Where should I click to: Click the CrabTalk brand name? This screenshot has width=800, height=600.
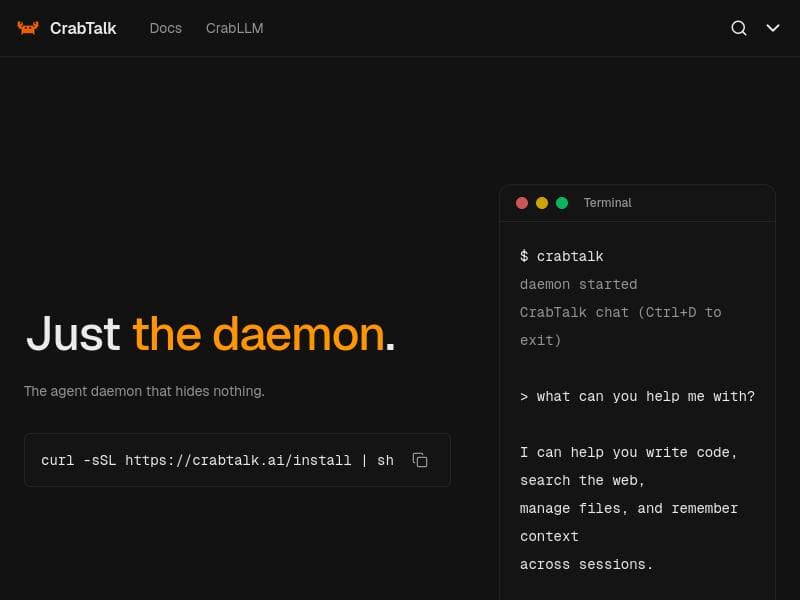point(83,28)
